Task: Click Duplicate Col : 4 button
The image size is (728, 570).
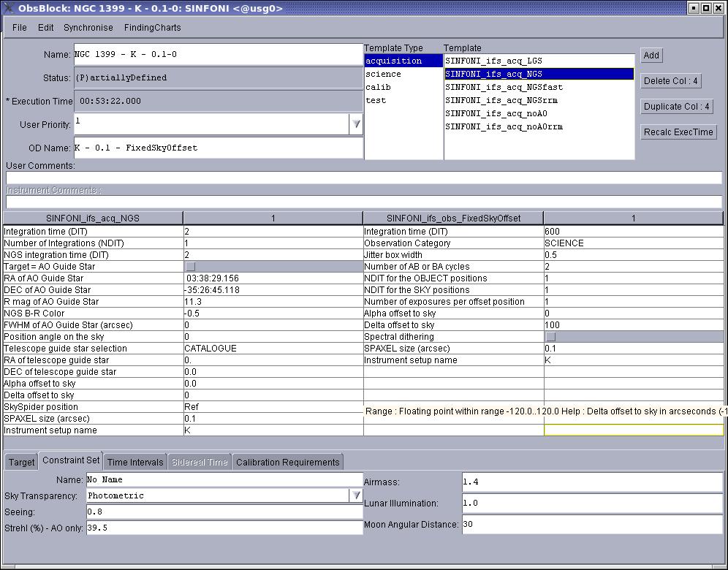Action: [x=676, y=106]
